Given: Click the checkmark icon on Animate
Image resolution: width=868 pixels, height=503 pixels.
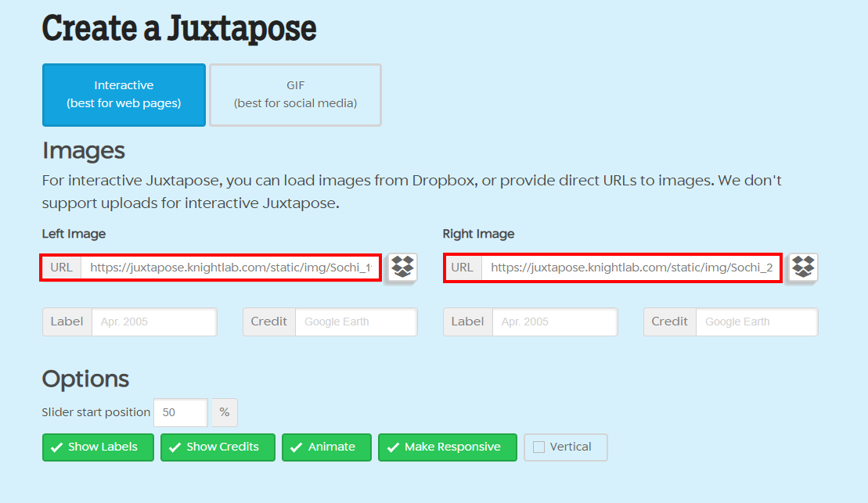Looking at the screenshot, I should tap(296, 447).
